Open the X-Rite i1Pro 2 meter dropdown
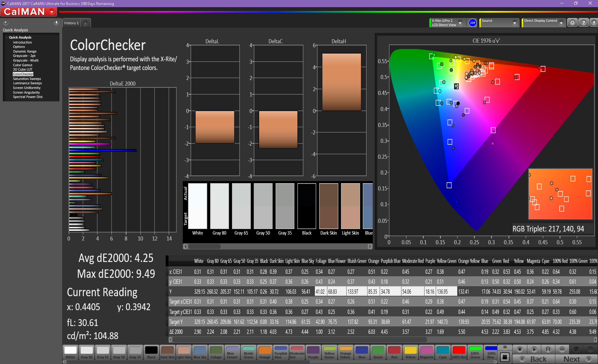 tap(460, 23)
